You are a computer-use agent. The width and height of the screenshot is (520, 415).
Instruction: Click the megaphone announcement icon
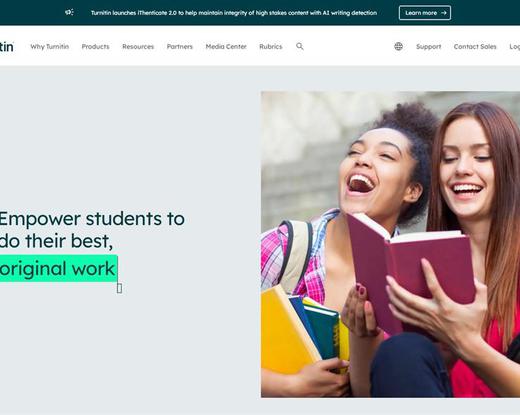coord(69,12)
